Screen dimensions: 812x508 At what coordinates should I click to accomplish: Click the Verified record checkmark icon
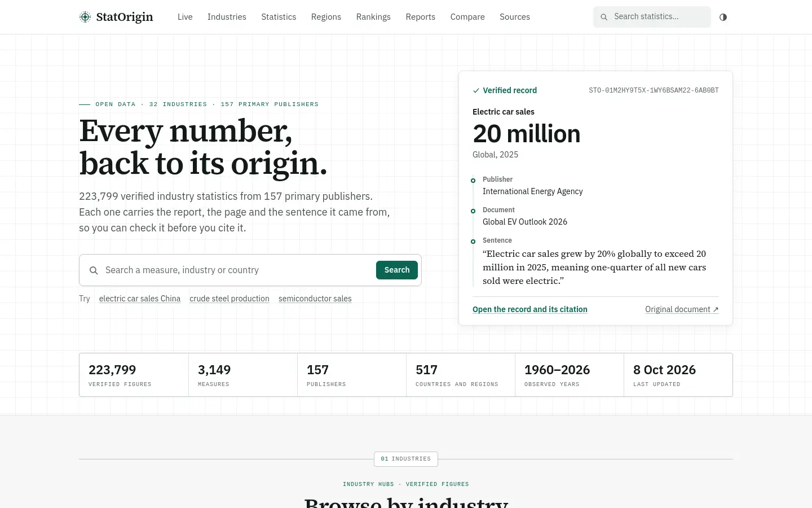click(x=476, y=90)
